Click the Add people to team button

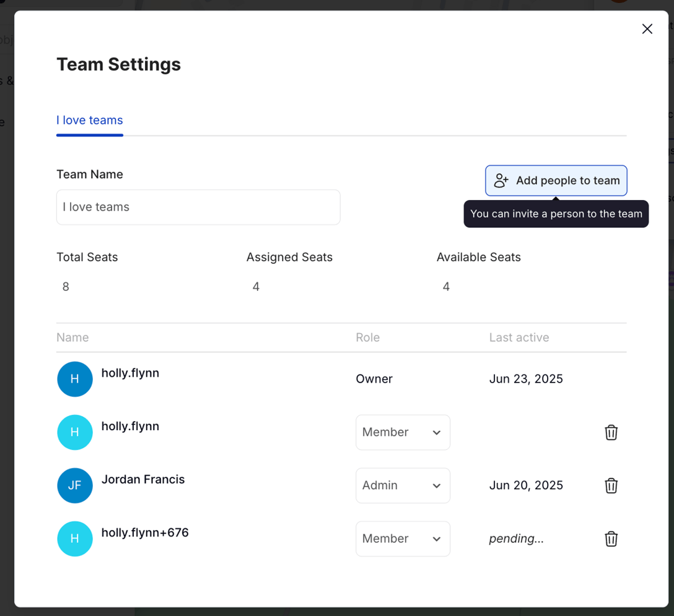coord(556,180)
